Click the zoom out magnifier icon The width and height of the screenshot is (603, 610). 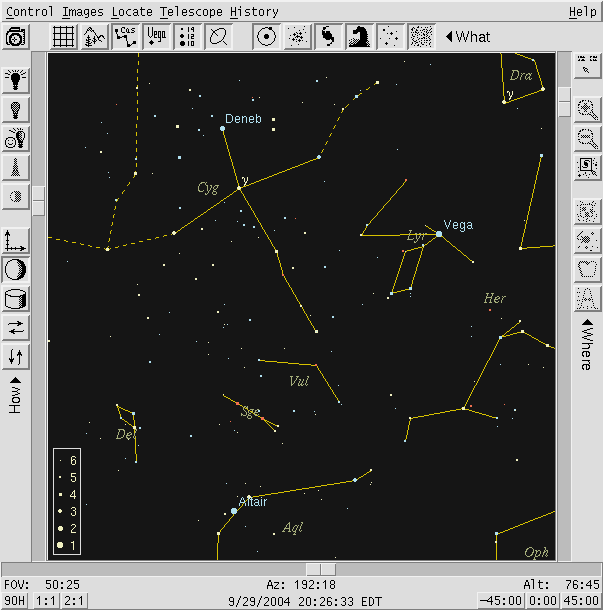coord(587,138)
